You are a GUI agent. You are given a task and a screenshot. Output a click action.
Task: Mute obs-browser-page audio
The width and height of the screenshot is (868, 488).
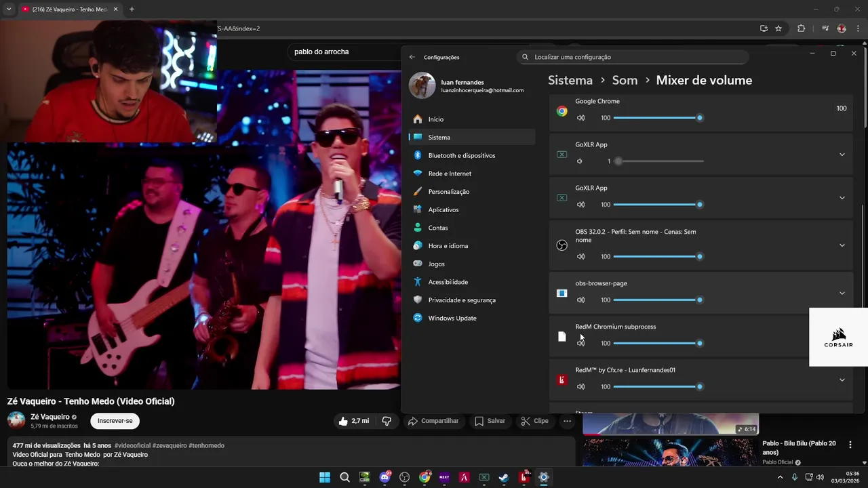click(x=580, y=300)
